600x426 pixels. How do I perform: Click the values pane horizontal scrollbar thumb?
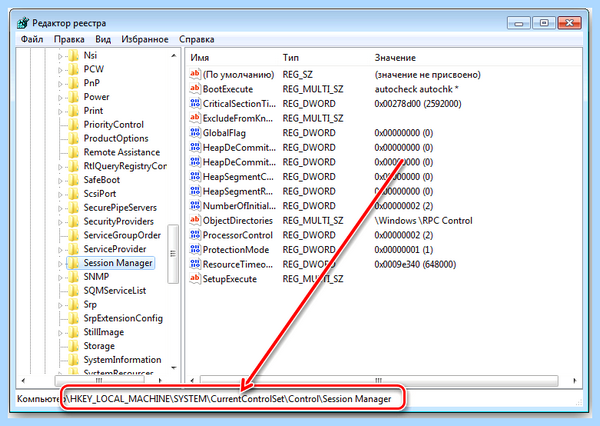379,380
